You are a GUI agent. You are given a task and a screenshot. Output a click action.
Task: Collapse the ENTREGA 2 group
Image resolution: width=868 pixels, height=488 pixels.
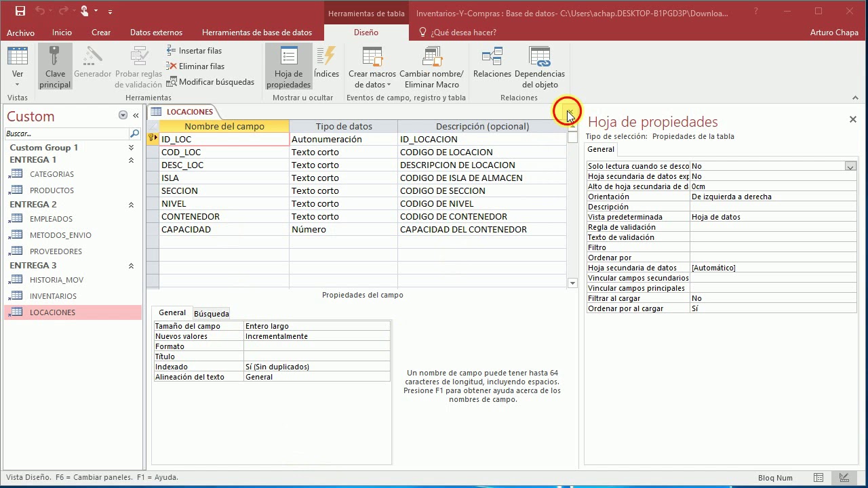tap(131, 205)
